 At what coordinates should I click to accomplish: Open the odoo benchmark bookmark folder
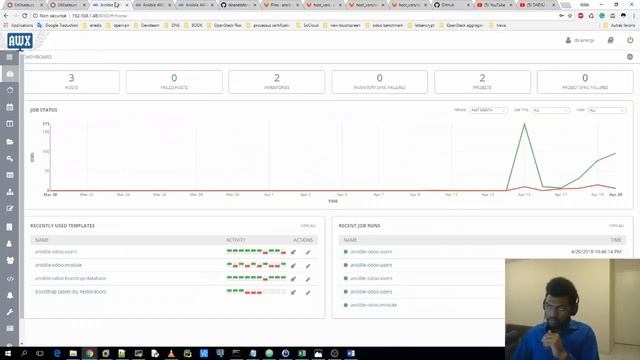click(384, 25)
